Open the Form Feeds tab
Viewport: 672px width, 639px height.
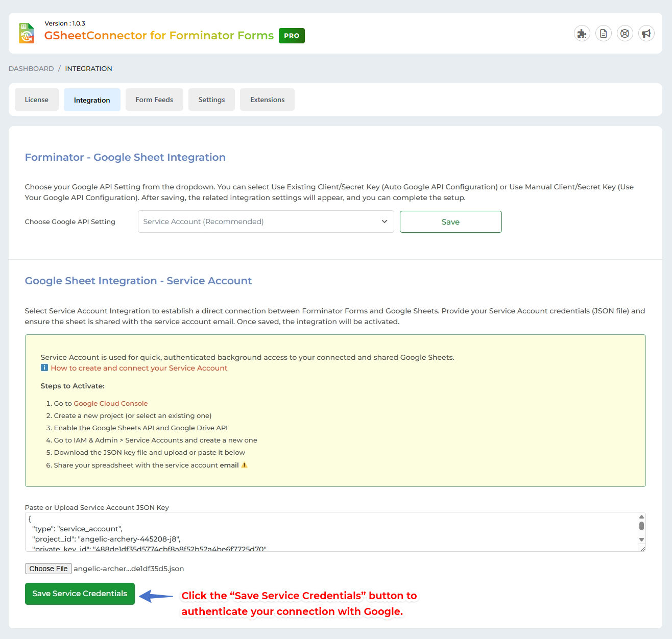[154, 100]
